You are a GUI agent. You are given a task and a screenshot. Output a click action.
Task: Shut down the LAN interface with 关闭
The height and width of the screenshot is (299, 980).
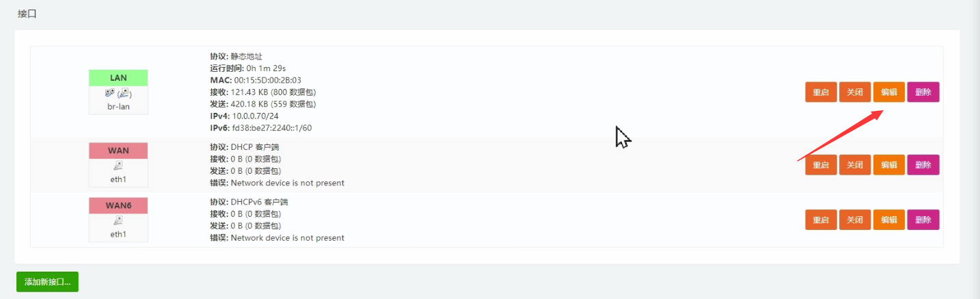(855, 92)
